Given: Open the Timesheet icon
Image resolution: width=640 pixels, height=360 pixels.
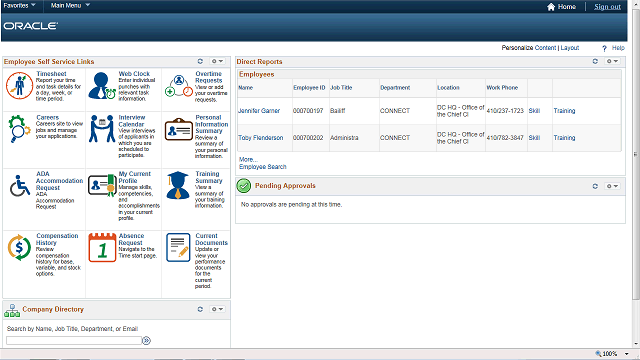Looking at the screenshot, I should click(x=19, y=86).
